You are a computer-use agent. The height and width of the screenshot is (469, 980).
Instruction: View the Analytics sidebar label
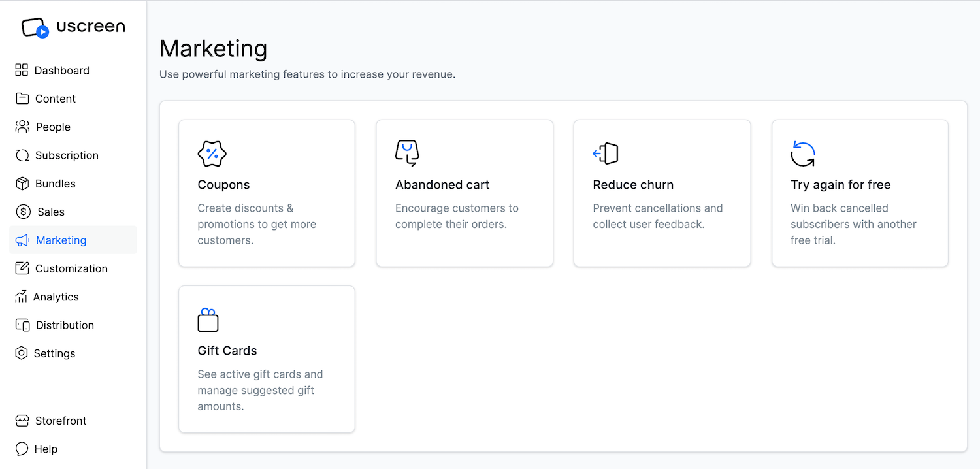click(x=56, y=297)
